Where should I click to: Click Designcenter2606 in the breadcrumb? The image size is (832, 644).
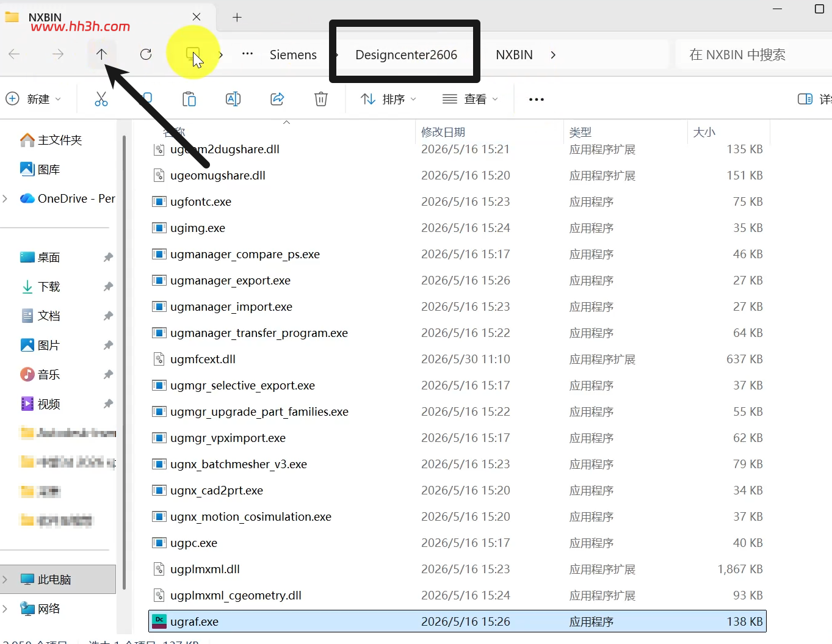pos(406,54)
